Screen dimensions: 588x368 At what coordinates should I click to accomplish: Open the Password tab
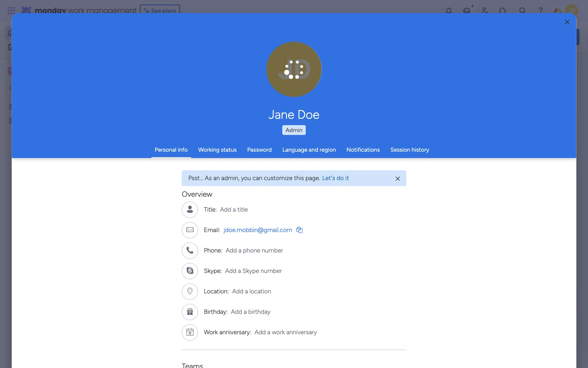259,150
